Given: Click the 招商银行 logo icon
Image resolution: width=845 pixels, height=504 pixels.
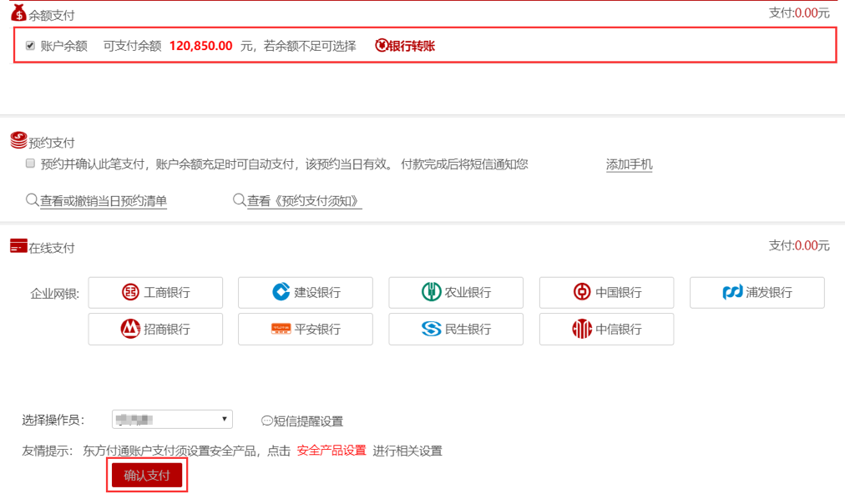Looking at the screenshot, I should click(x=130, y=329).
